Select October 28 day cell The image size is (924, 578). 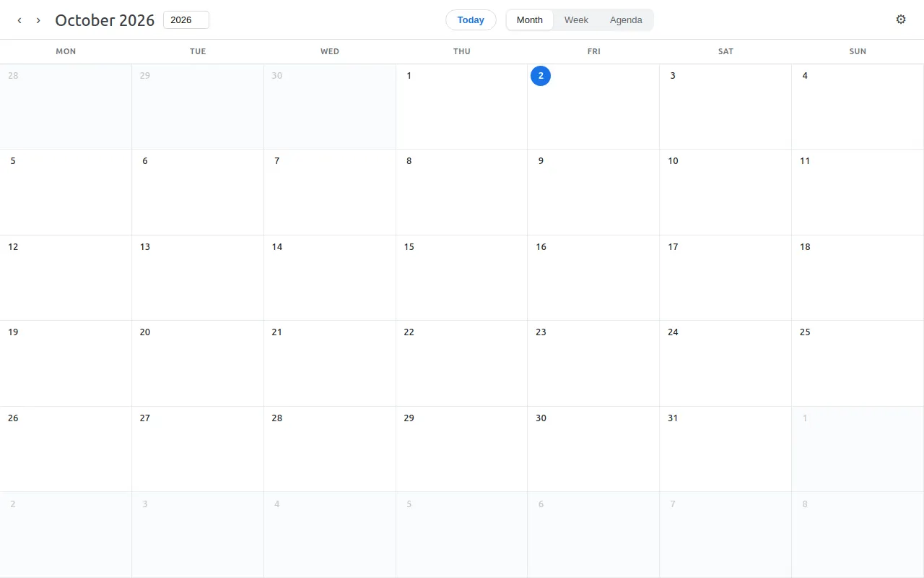(330, 449)
